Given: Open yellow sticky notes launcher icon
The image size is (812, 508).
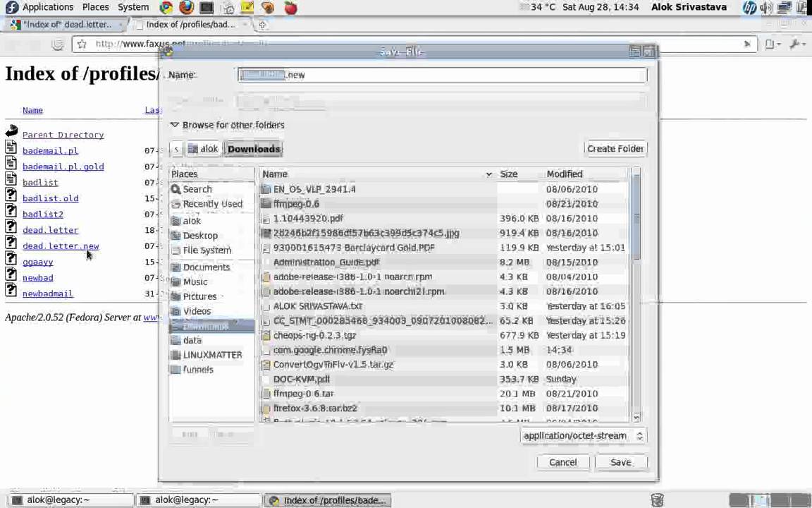Looking at the screenshot, I should (247, 7).
